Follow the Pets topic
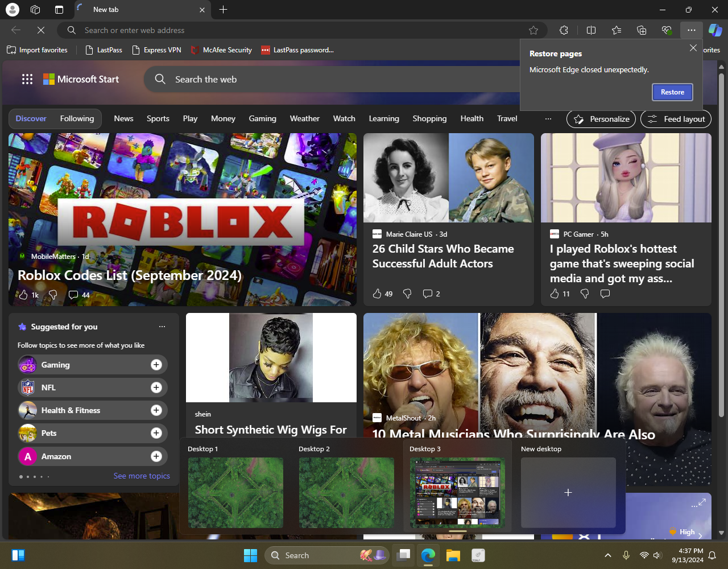 pos(156,433)
